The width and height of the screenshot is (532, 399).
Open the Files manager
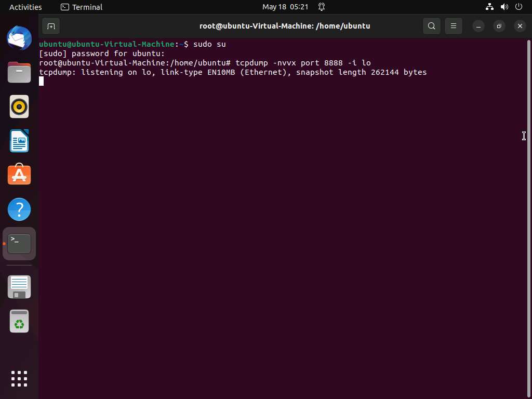click(19, 72)
